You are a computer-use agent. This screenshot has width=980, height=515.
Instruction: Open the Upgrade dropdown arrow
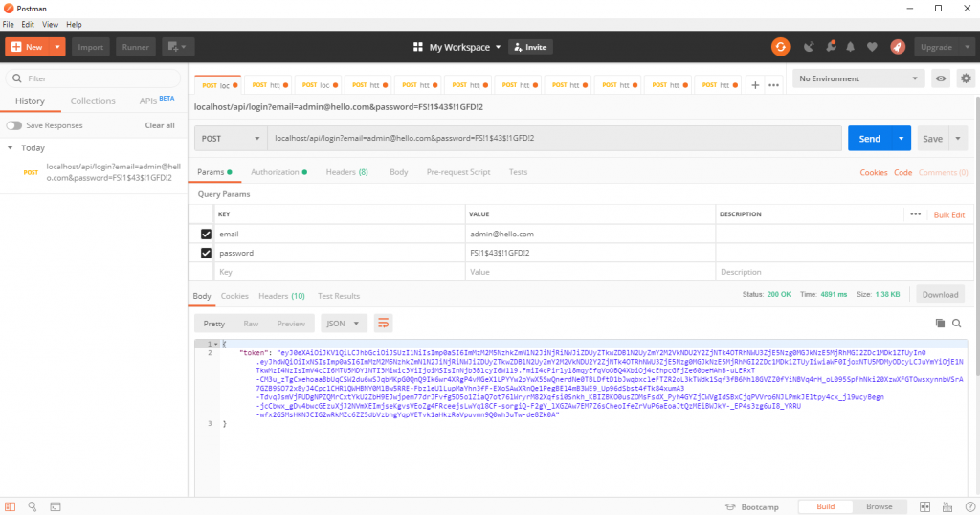pos(967,47)
